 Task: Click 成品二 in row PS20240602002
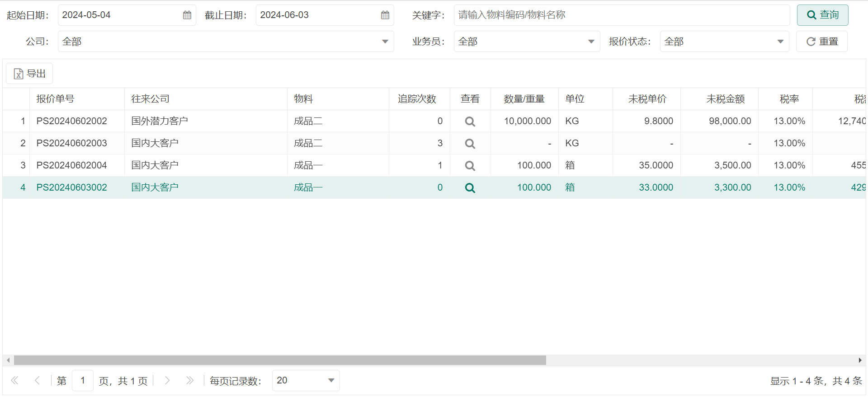coord(308,121)
